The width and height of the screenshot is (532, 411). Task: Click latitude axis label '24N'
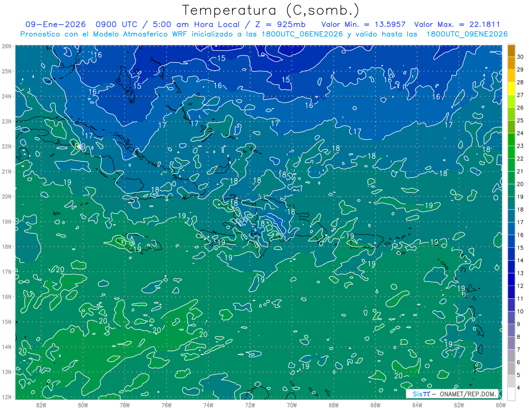tap(7, 96)
